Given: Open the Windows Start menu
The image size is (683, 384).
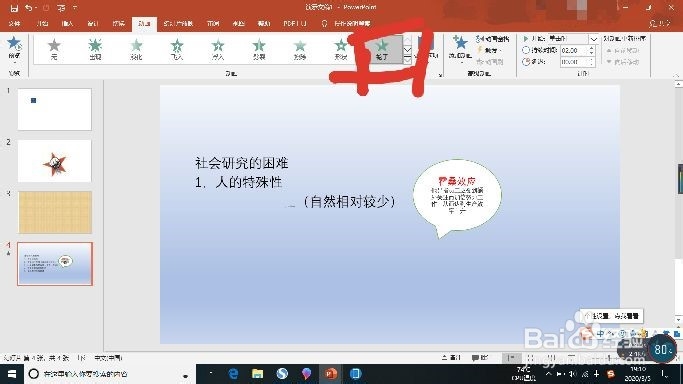Looking at the screenshot, I should [x=12, y=374].
